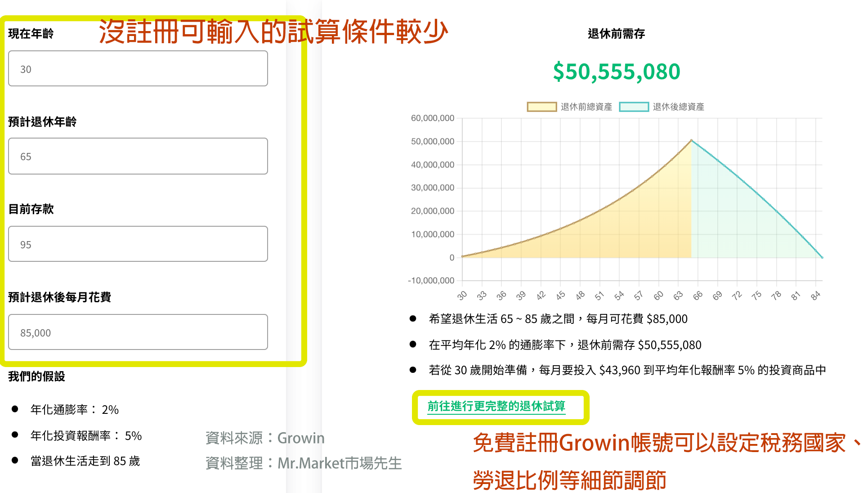Click the 目前存款 label
The image size is (868, 493).
click(31, 209)
